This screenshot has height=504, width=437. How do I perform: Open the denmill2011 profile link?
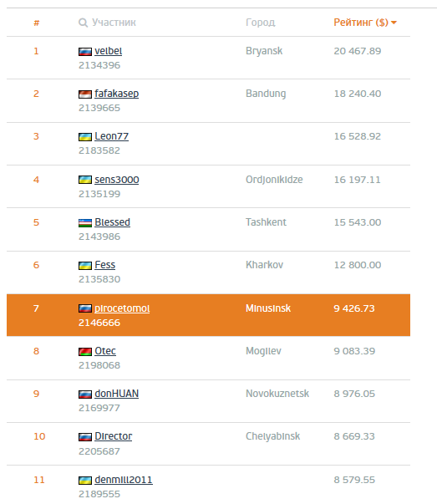(x=124, y=480)
